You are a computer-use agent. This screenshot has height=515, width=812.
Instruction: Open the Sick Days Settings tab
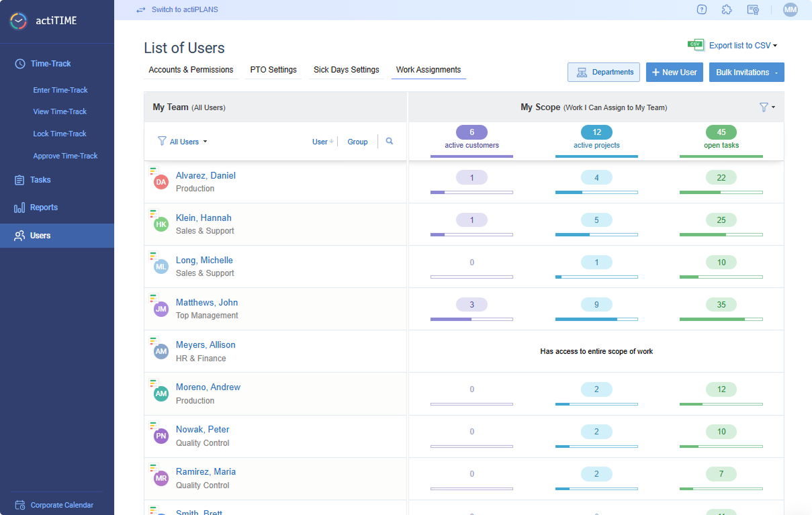(x=346, y=69)
